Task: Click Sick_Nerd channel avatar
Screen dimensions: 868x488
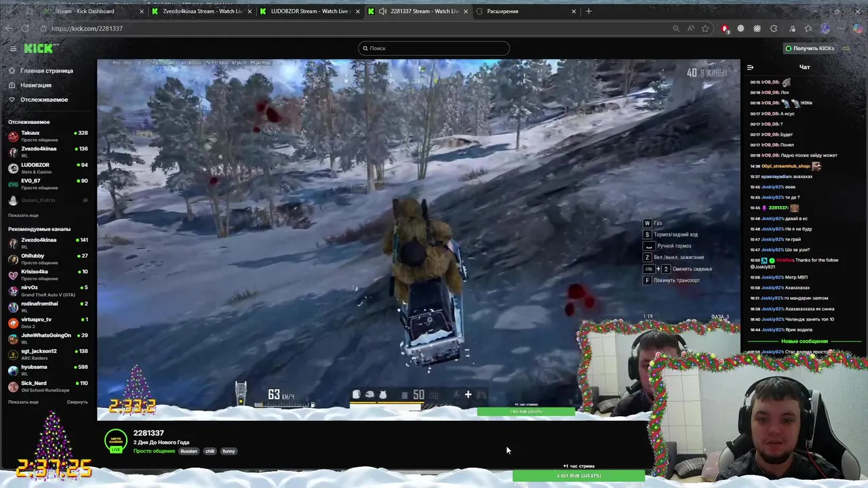Action: pos(13,386)
